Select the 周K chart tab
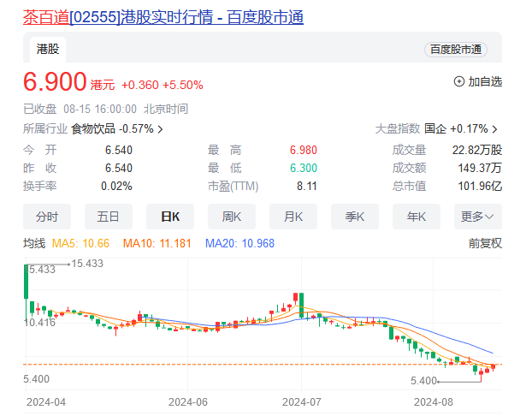The image size is (532, 416). pos(232,217)
